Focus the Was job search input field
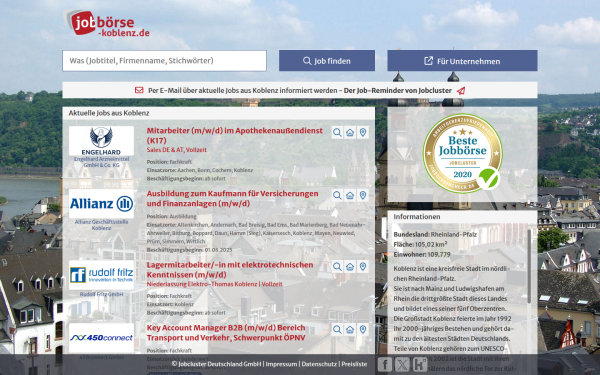Viewport: 600px width, 375px height. tap(165, 60)
